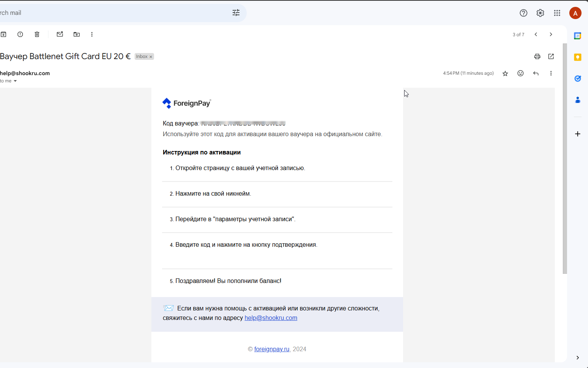588x368 pixels.
Task: Open the Google apps grid menu
Action: point(557,13)
